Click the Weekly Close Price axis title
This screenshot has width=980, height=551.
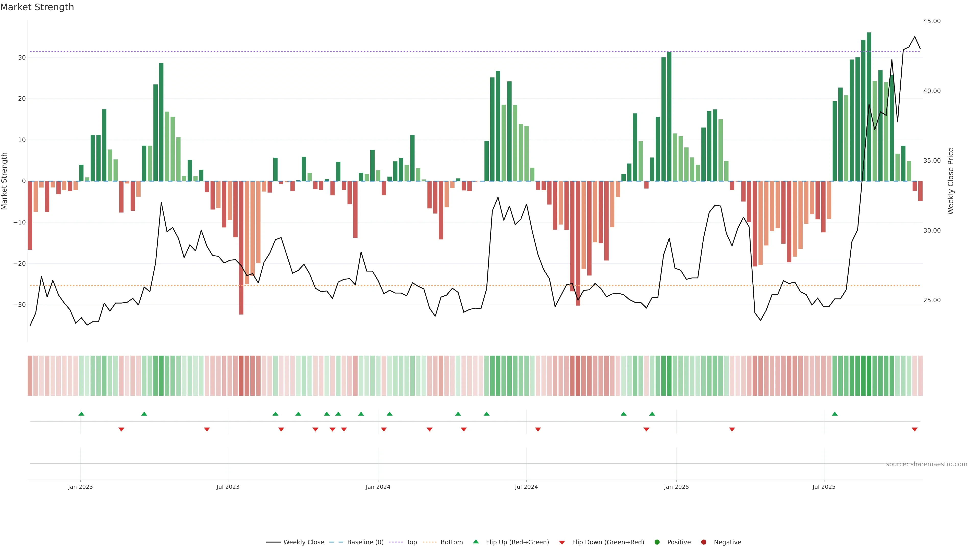pos(951,181)
